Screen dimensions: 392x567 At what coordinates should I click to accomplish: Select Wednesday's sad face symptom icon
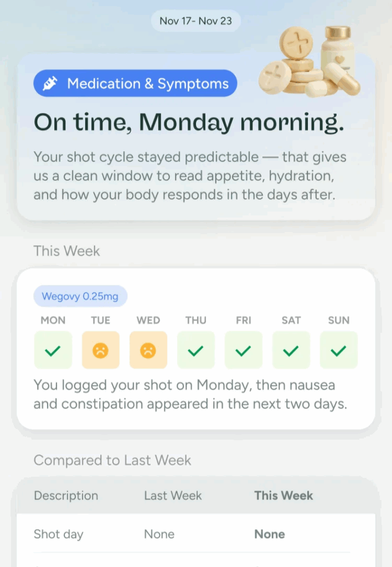148,350
